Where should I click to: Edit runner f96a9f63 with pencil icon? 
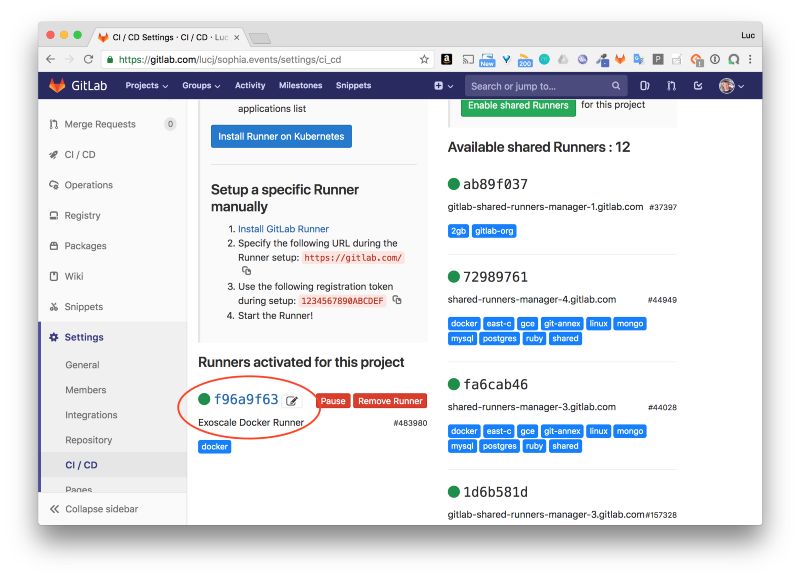pyautogui.click(x=292, y=401)
